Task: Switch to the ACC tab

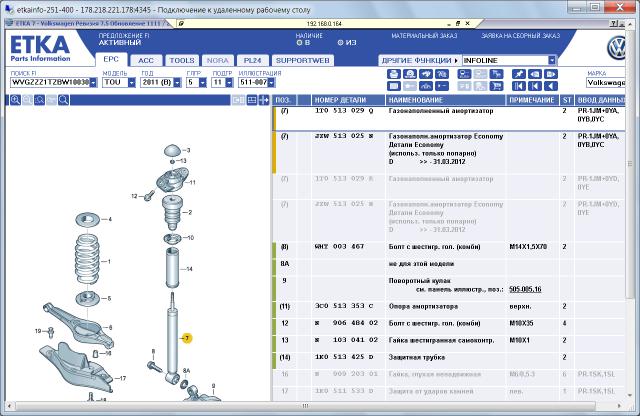Action: [146, 60]
